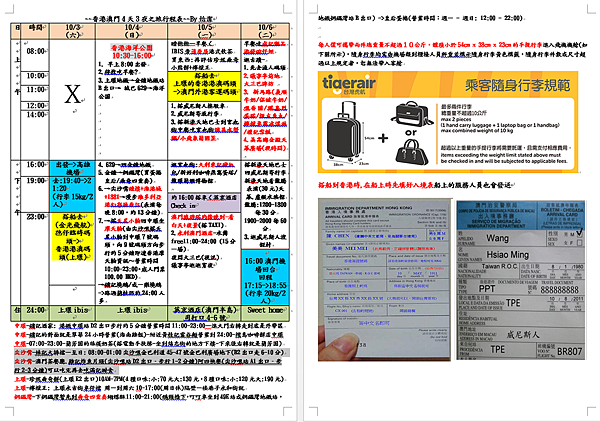Click 上環 ibis under the 10/4 column
600x422 pixels.
pos(132,310)
